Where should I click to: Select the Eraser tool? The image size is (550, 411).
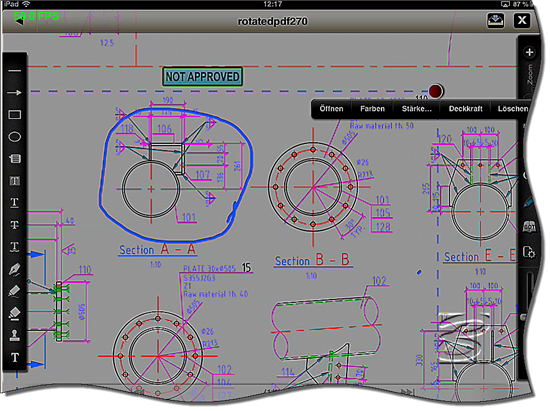coord(14,314)
